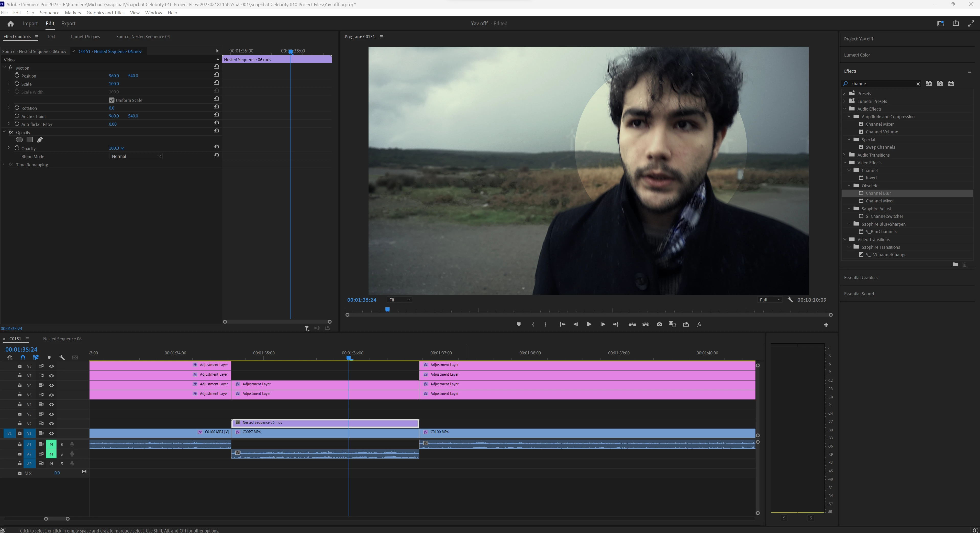The image size is (980, 533).
Task: Switch to Lumetri Scopes tab
Action: click(85, 37)
